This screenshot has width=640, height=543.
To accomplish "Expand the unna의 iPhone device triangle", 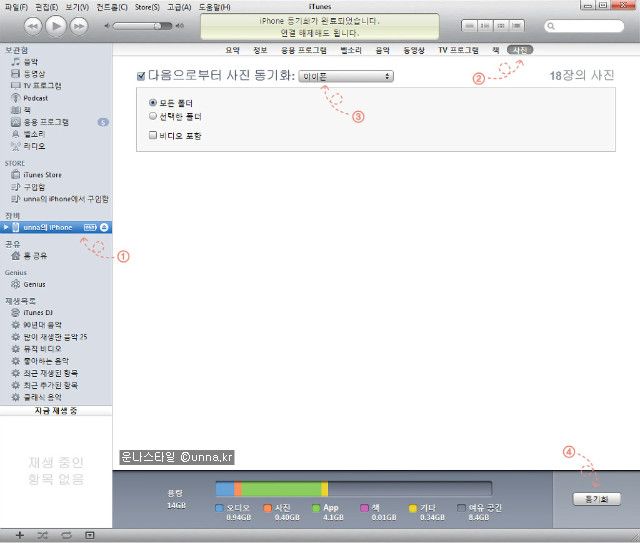I will point(6,227).
